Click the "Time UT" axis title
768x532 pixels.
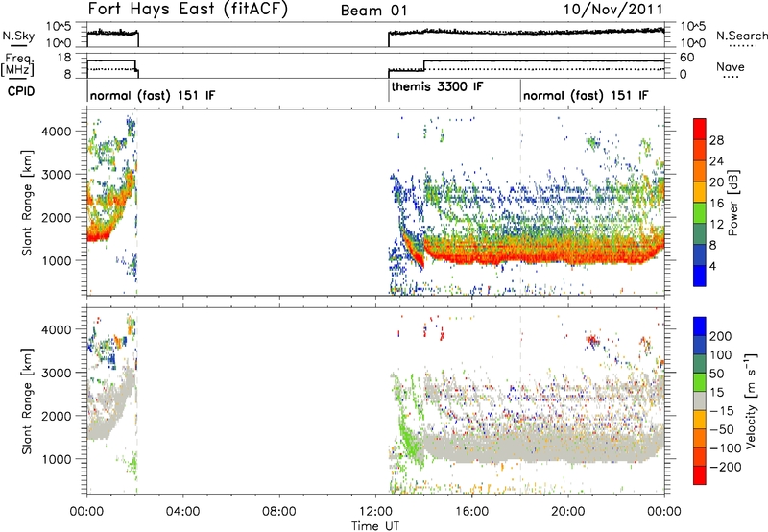pos(375,525)
